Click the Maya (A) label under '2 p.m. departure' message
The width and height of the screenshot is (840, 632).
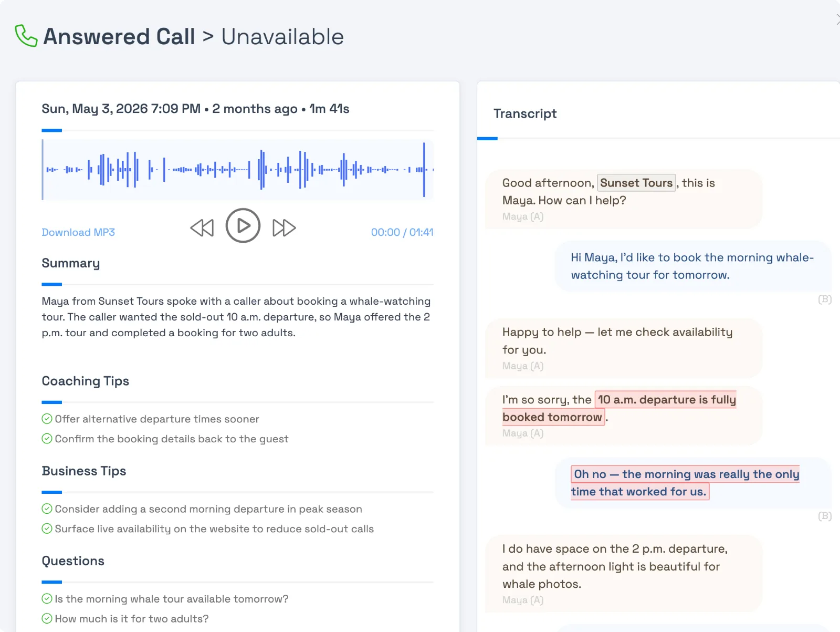tap(523, 600)
